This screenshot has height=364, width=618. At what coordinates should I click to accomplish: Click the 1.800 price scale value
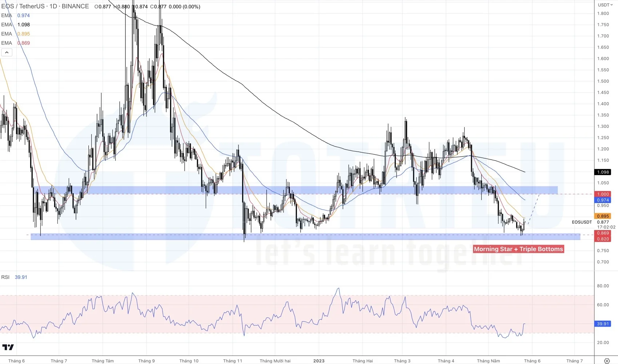(x=603, y=13)
